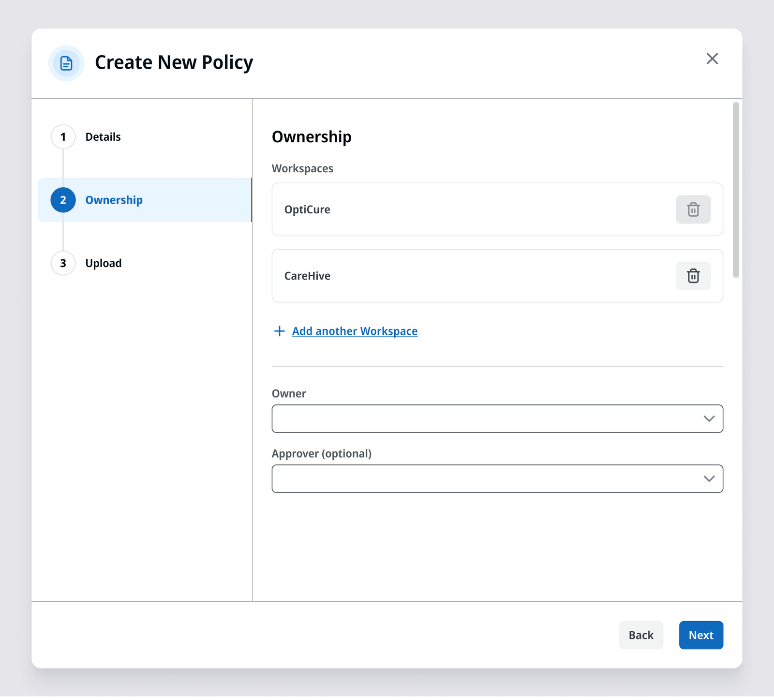This screenshot has height=700, width=774.
Task: Click the step 2 circle indicator
Action: pyautogui.click(x=62, y=200)
